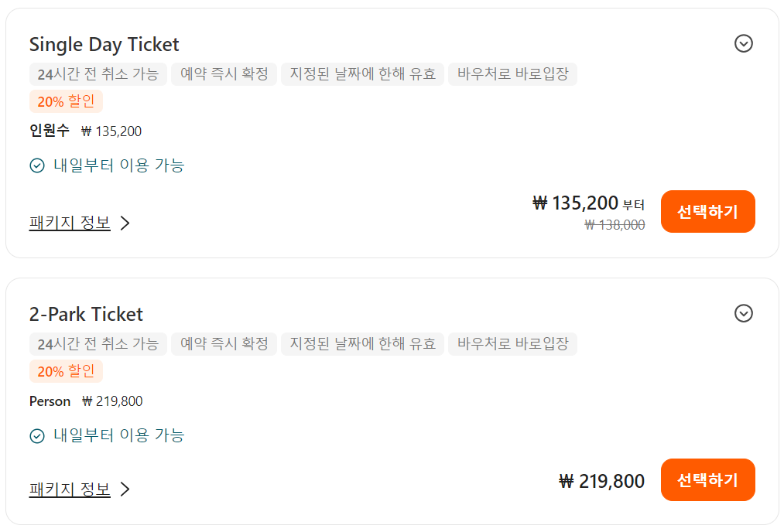Open 패키지 정보 link under 2-Park Ticket

pyautogui.click(x=70, y=489)
